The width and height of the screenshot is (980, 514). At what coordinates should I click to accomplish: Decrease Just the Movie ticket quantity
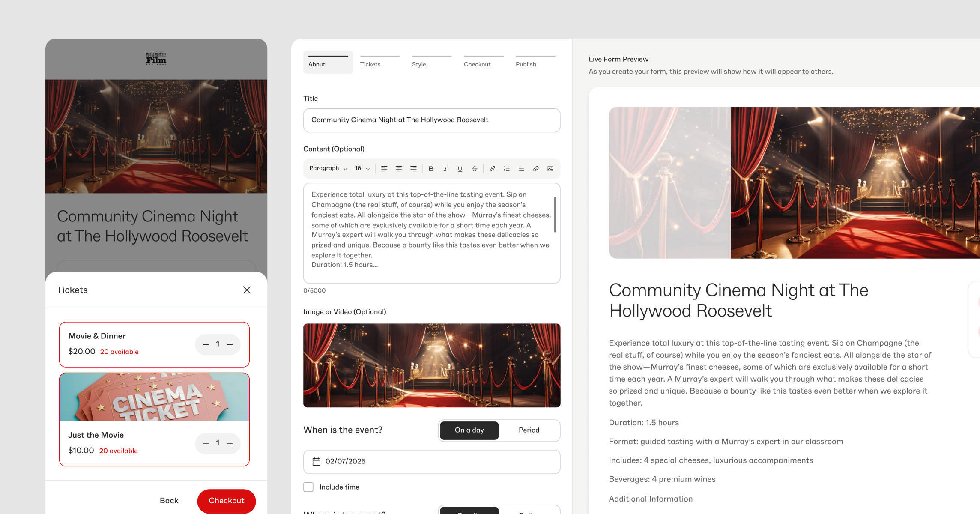pyautogui.click(x=206, y=443)
